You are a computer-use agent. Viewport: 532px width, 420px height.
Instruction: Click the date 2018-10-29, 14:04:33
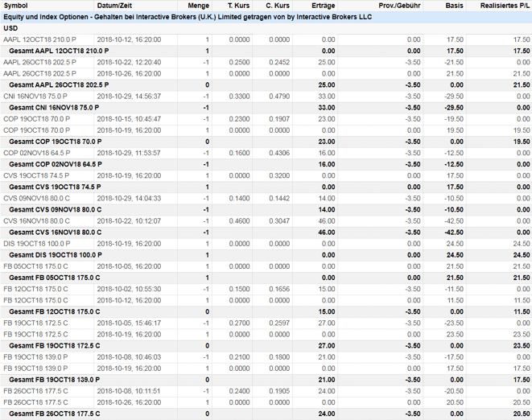tap(129, 199)
